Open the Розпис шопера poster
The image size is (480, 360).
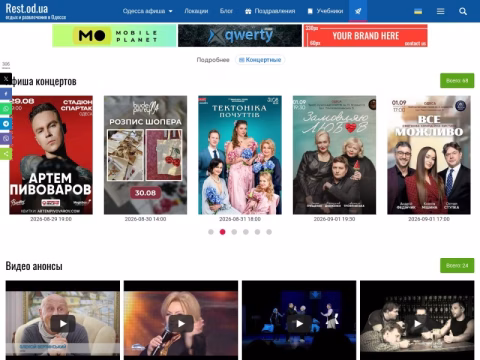tap(145, 155)
